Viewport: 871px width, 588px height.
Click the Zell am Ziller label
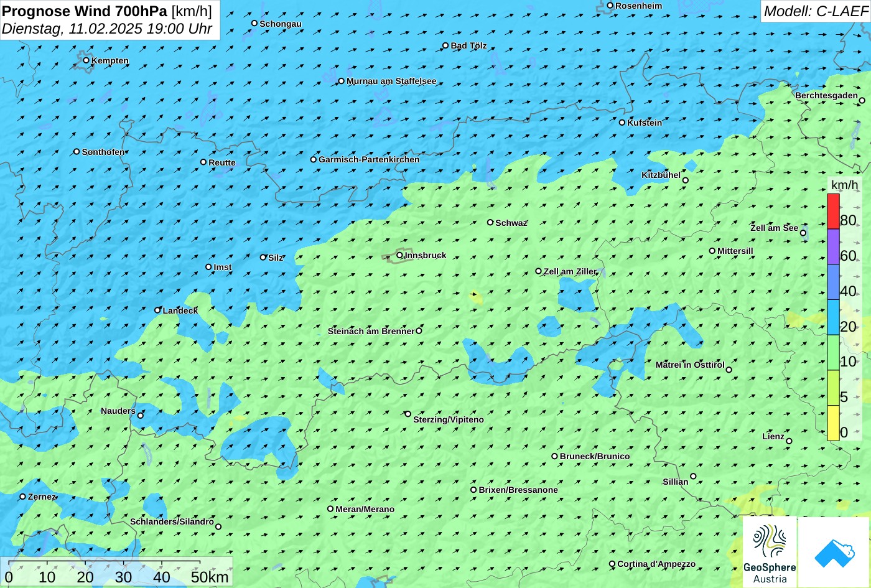(570, 271)
